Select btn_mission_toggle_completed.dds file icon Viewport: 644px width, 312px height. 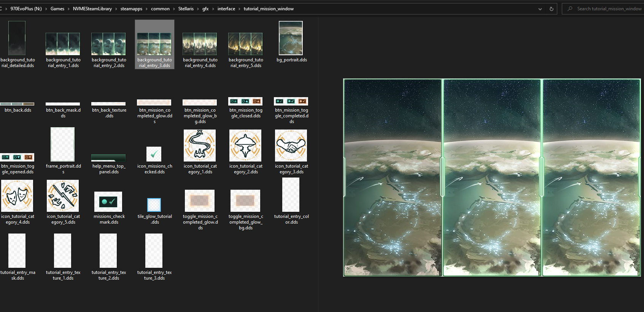291,101
